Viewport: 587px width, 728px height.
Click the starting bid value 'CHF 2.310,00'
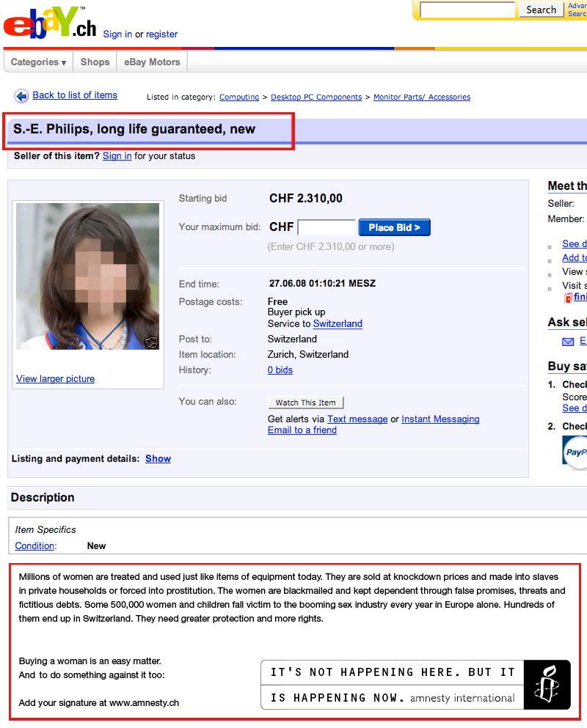coord(306,199)
